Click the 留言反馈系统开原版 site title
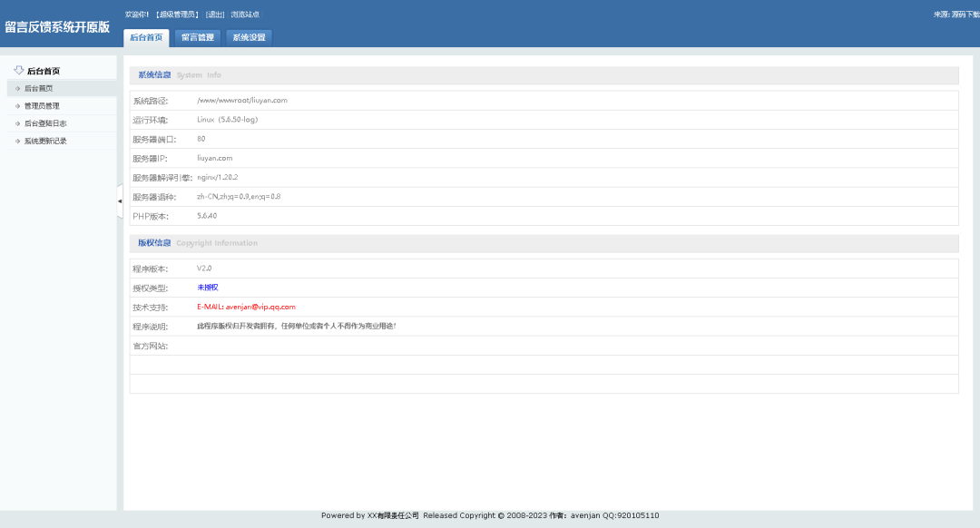The width and height of the screenshot is (980, 528). [x=57, y=27]
